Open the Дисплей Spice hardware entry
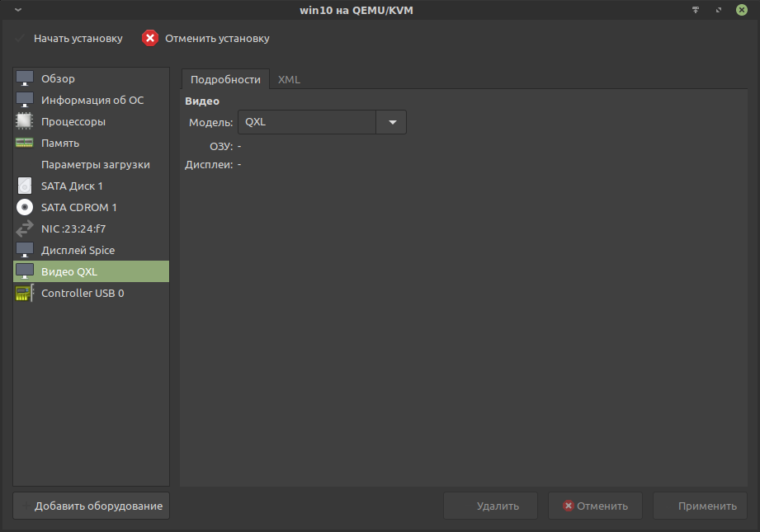Viewport: 760px width, 532px height. (x=78, y=250)
